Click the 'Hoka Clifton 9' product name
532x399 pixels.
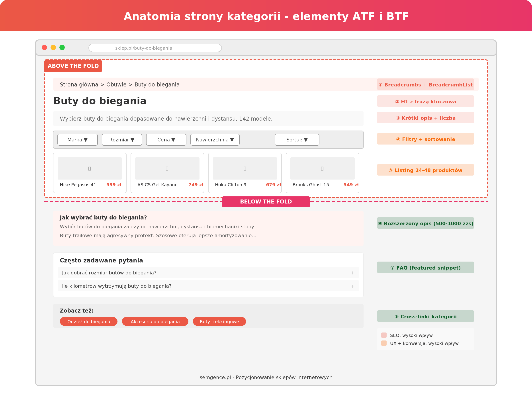(x=231, y=185)
